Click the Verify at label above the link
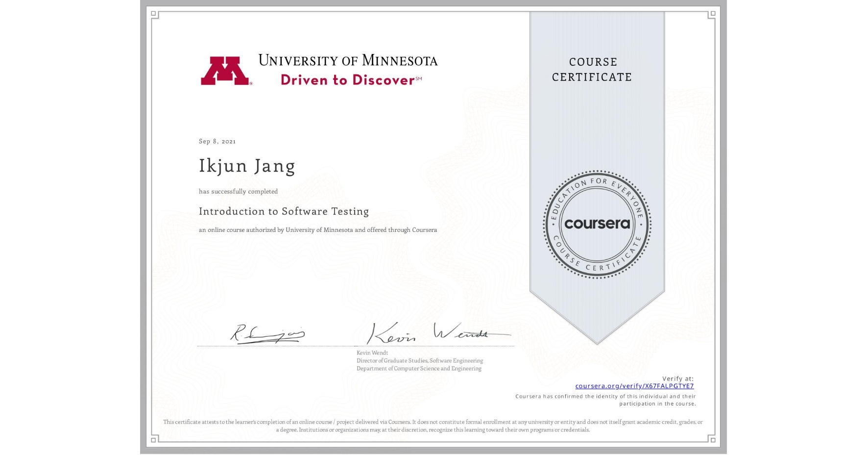The height and width of the screenshot is (455, 868). pos(679,378)
